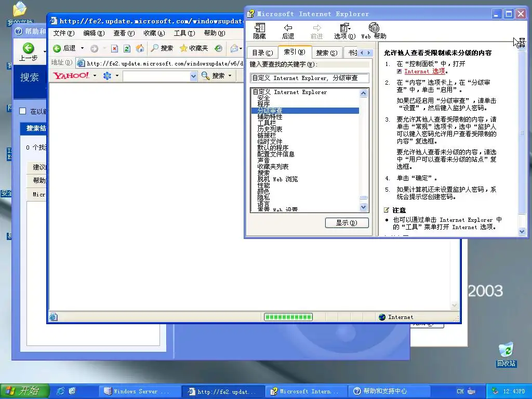Screen dimensions: 532x399
Task: Click the History icon in IE toolbar
Action: pyautogui.click(x=219, y=48)
